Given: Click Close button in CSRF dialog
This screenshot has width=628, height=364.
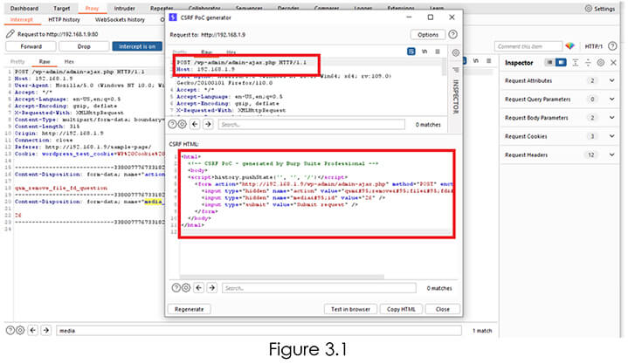Looking at the screenshot, I should [x=443, y=309].
